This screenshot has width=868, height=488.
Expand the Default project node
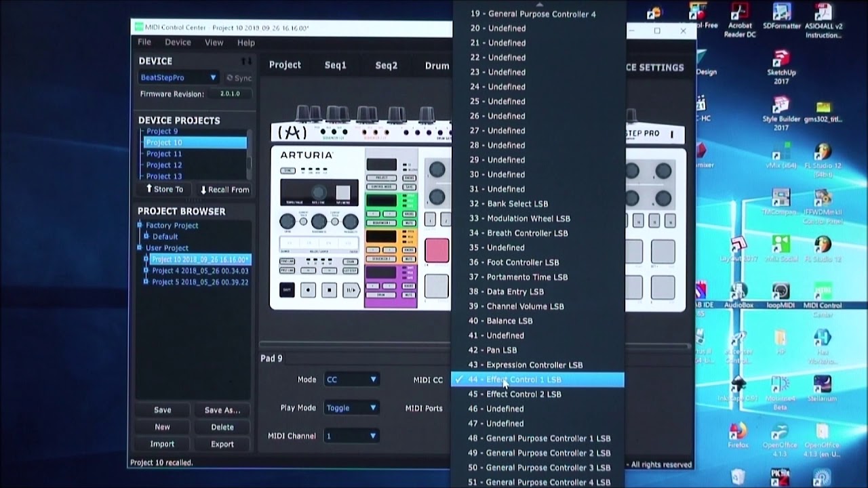(146, 237)
